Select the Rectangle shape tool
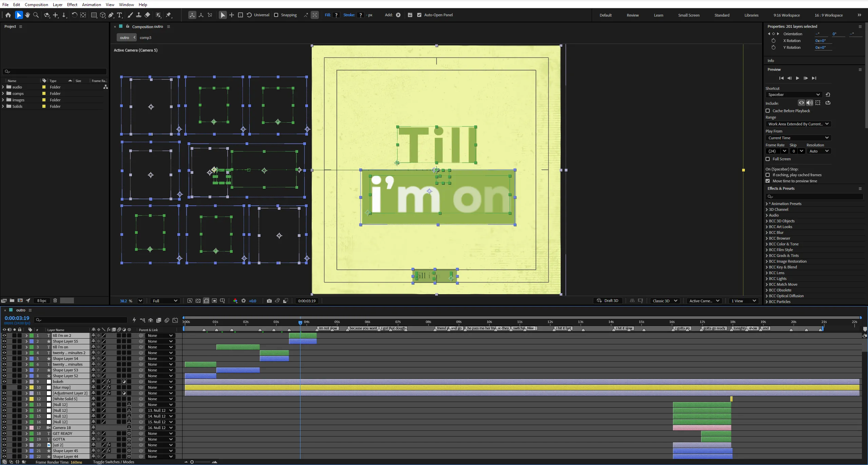This screenshot has width=868, height=465. pos(94,15)
